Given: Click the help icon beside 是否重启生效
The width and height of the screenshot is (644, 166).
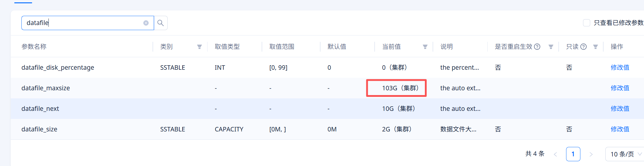Looking at the screenshot, I should pyautogui.click(x=537, y=47).
